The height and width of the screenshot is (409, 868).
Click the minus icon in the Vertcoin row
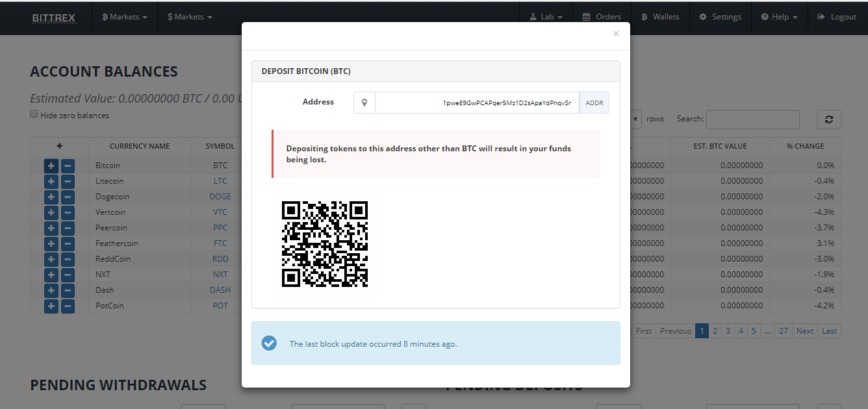(68, 212)
